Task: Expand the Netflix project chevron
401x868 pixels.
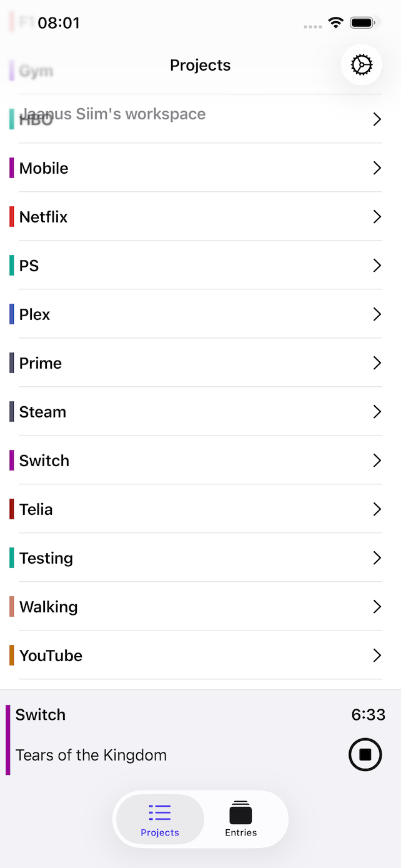Action: click(x=377, y=216)
